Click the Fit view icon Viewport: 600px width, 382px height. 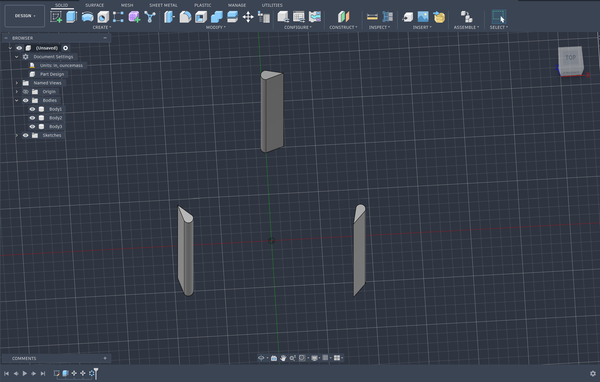pos(302,358)
